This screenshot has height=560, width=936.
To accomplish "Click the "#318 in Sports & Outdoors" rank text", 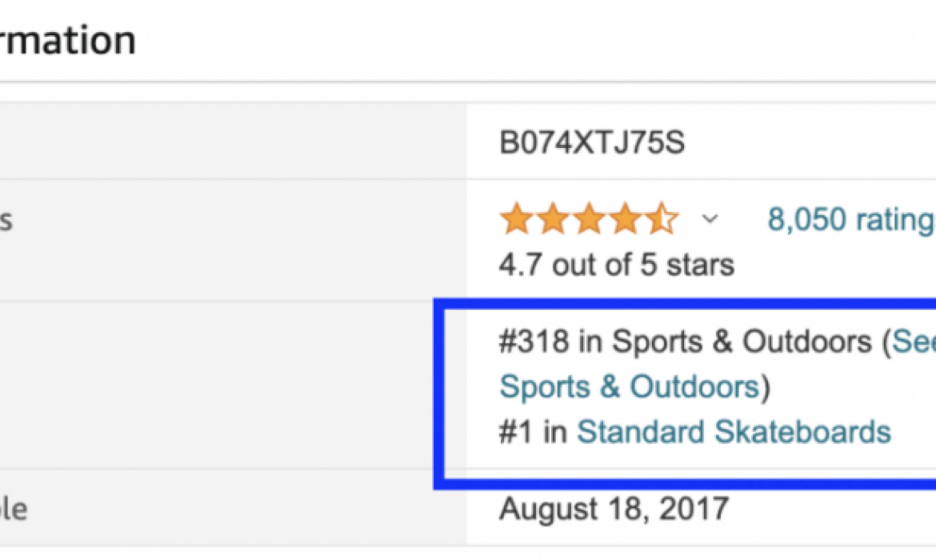I will 686,342.
